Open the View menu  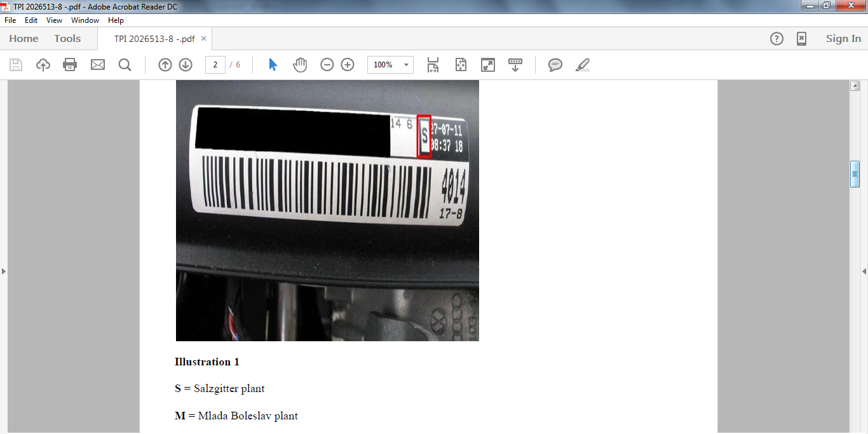(x=55, y=20)
